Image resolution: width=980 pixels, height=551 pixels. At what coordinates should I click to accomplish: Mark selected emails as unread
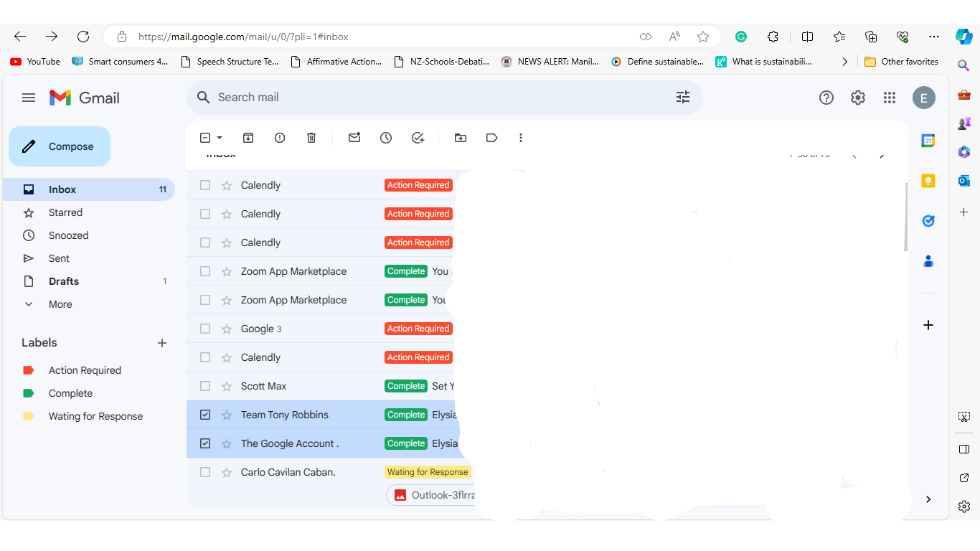pyautogui.click(x=354, y=138)
